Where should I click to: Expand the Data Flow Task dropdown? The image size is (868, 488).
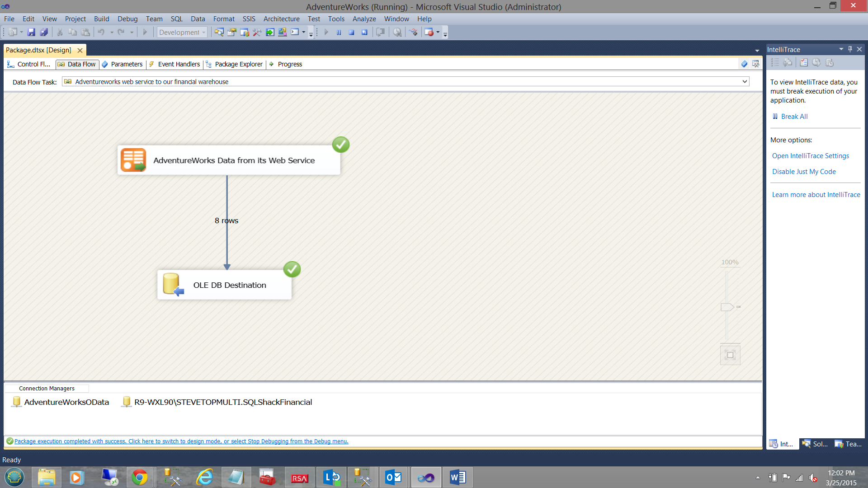coord(744,82)
